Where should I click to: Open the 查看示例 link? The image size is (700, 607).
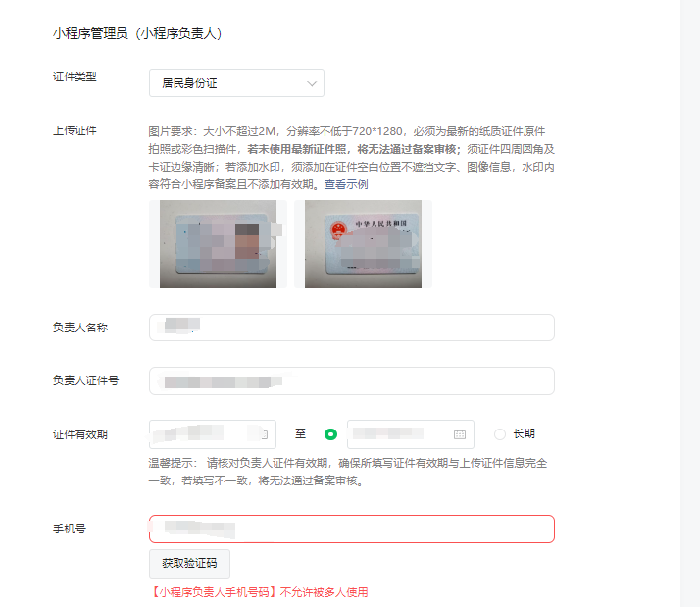click(346, 184)
